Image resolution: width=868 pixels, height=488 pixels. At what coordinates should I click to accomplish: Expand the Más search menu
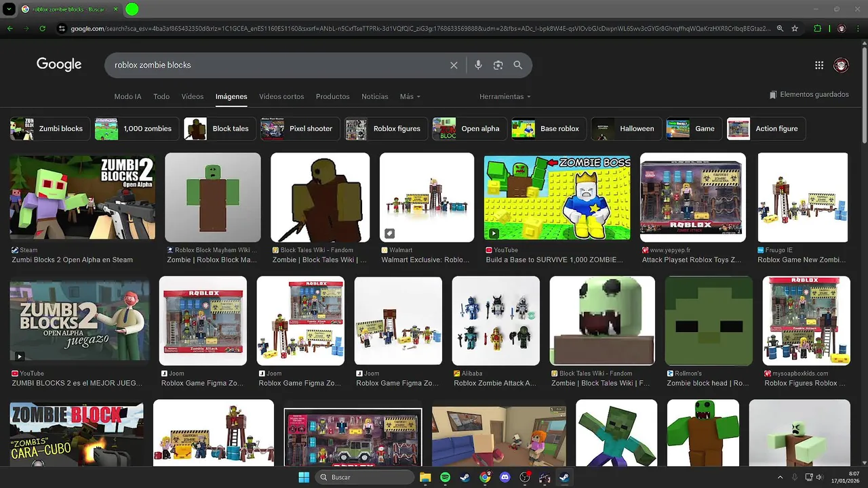tap(410, 96)
